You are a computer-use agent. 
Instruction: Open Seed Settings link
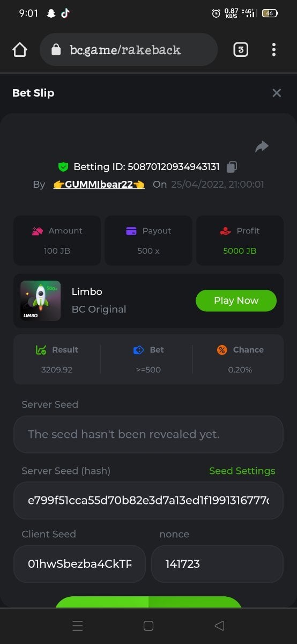242,471
